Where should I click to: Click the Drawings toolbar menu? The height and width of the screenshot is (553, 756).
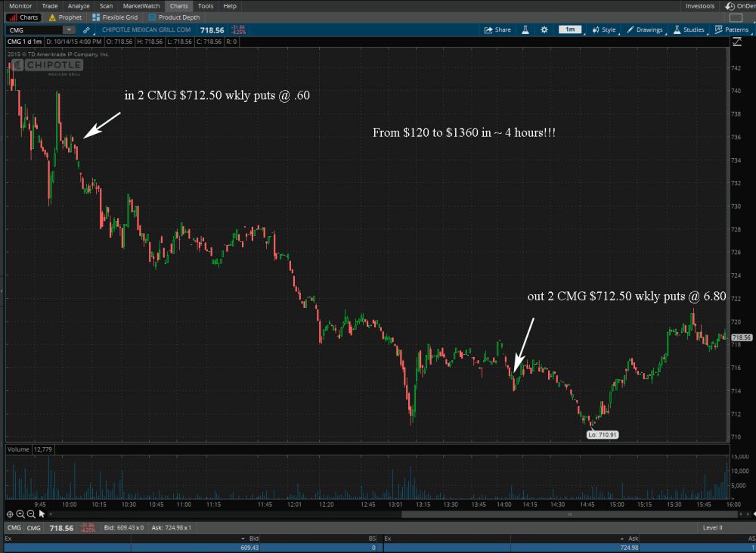click(644, 30)
